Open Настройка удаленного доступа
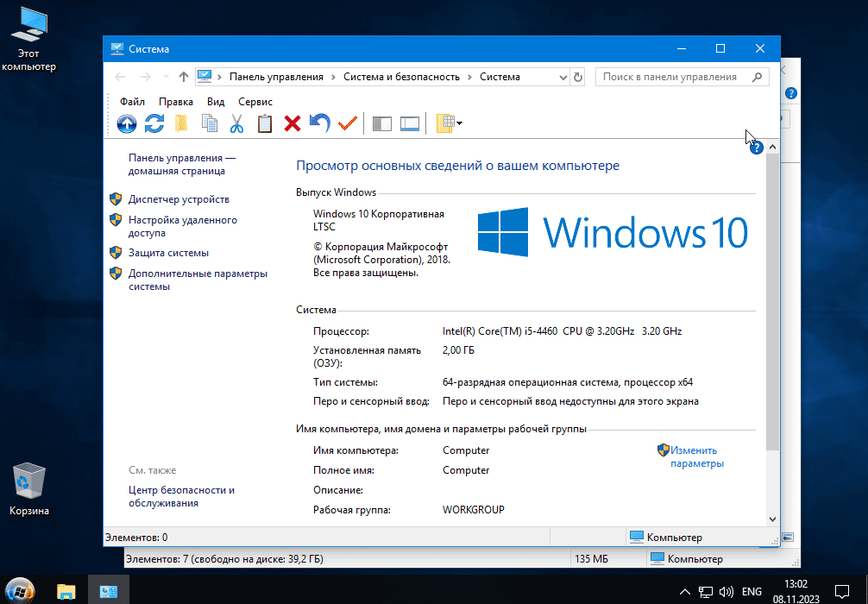 point(183,226)
